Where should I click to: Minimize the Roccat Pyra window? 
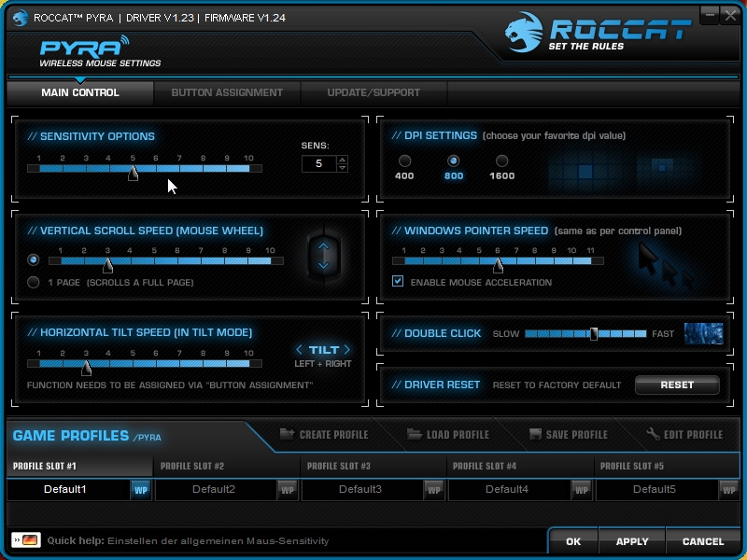(x=710, y=15)
